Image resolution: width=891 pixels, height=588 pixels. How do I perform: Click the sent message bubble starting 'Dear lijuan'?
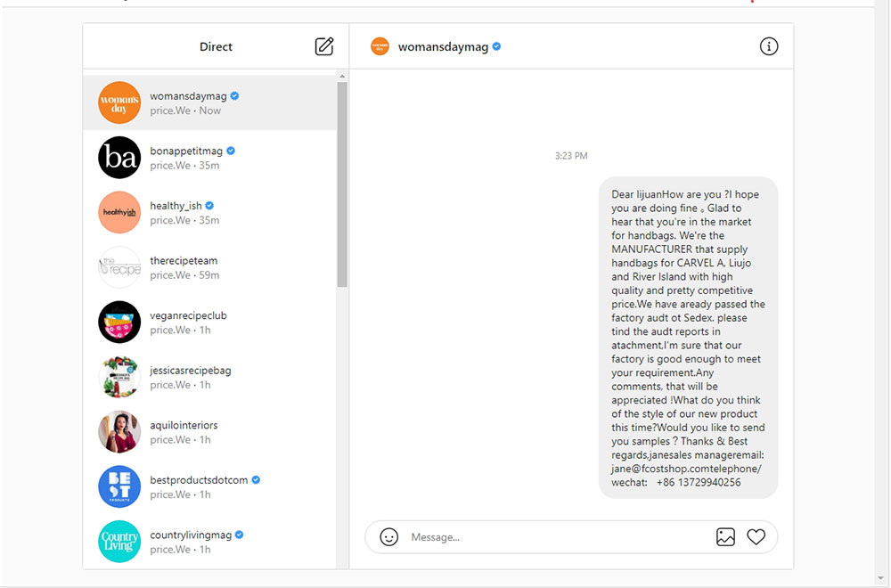coord(688,338)
